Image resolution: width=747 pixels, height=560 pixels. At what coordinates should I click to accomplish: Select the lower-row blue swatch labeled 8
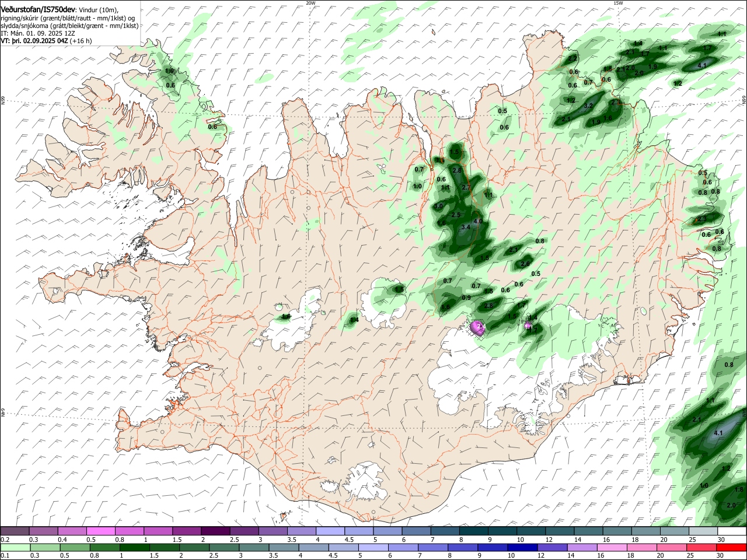[x=463, y=547]
